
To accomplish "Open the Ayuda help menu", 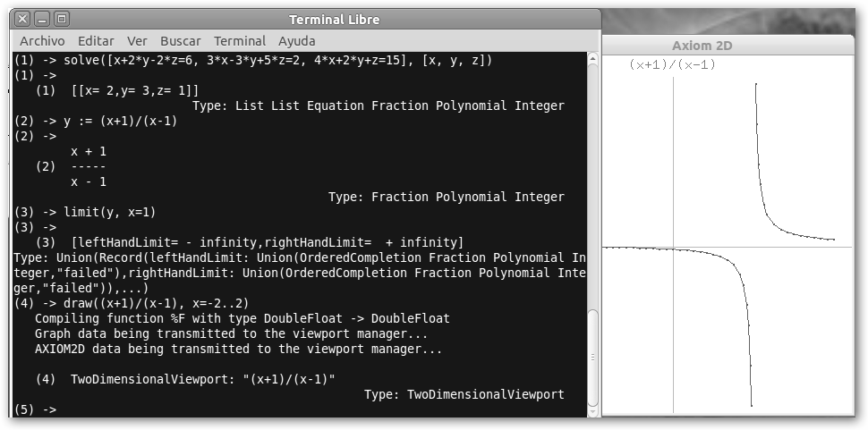I will coord(296,41).
